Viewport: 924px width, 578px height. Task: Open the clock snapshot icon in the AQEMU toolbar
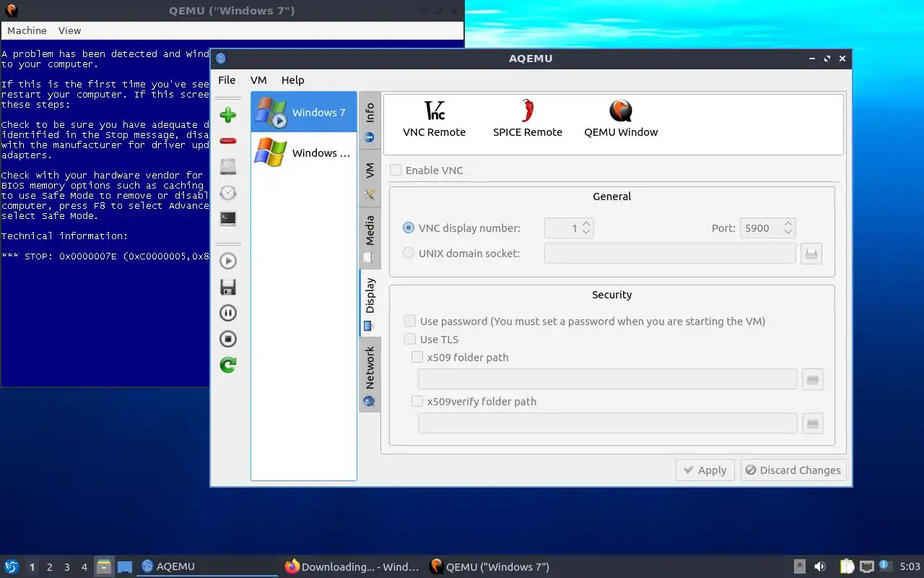[x=228, y=193]
